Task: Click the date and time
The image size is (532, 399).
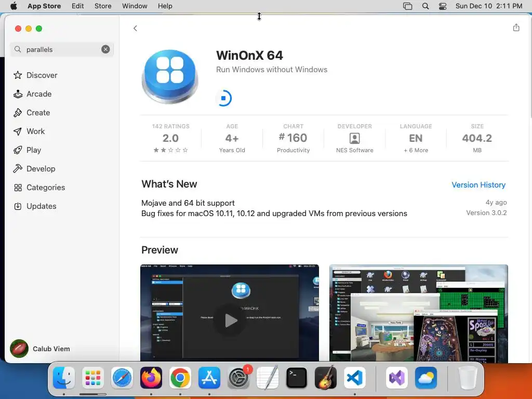Action: 488,6
